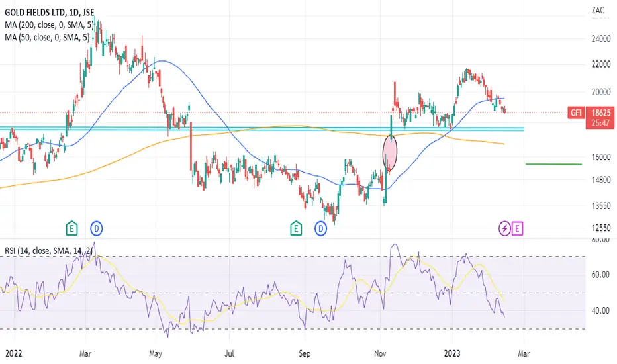Screen dimensions: 617x364
Task: Click the 14800 price axis label
Action: pyautogui.click(x=601, y=180)
